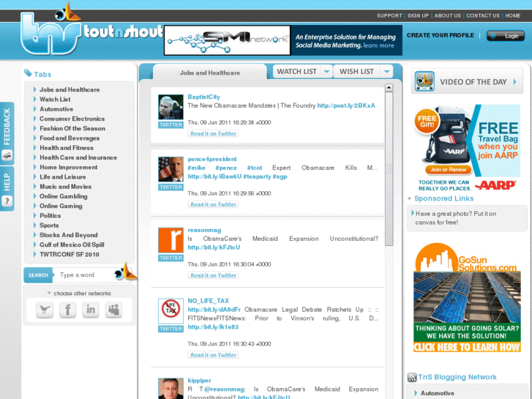This screenshot has width=532, height=399.
Task: Open ABOUT US in top menu
Action: [448, 15]
